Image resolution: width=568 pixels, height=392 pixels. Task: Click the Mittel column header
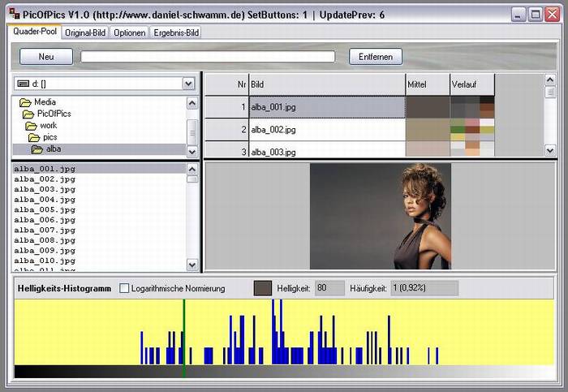428,84
